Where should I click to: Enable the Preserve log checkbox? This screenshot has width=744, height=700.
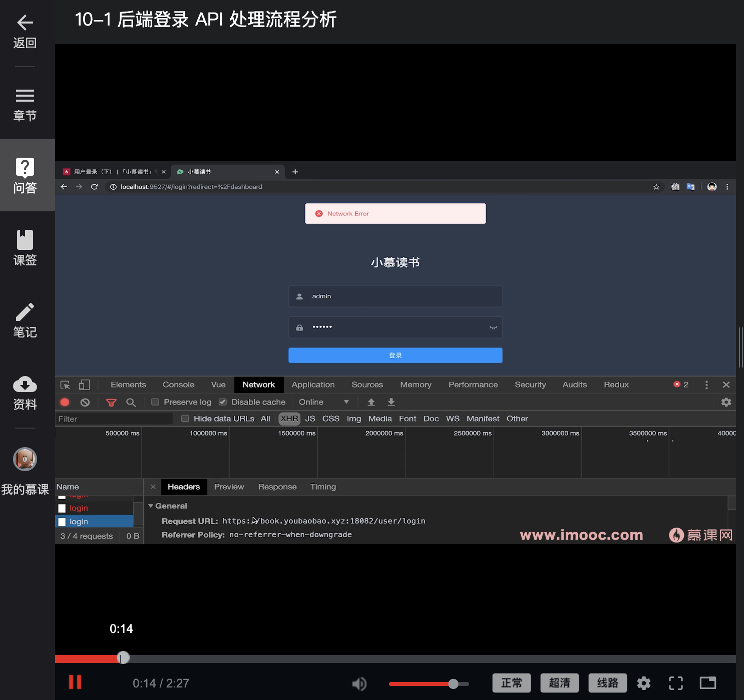[x=155, y=402]
